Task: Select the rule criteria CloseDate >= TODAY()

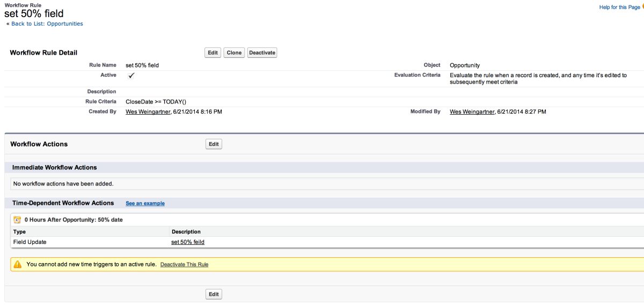Action: [156, 102]
